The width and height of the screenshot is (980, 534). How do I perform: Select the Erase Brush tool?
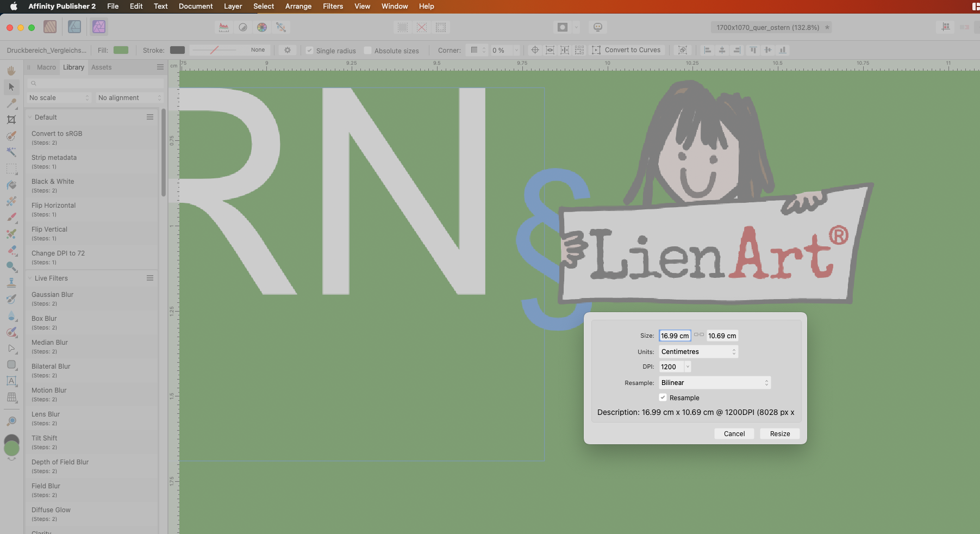pyautogui.click(x=11, y=250)
